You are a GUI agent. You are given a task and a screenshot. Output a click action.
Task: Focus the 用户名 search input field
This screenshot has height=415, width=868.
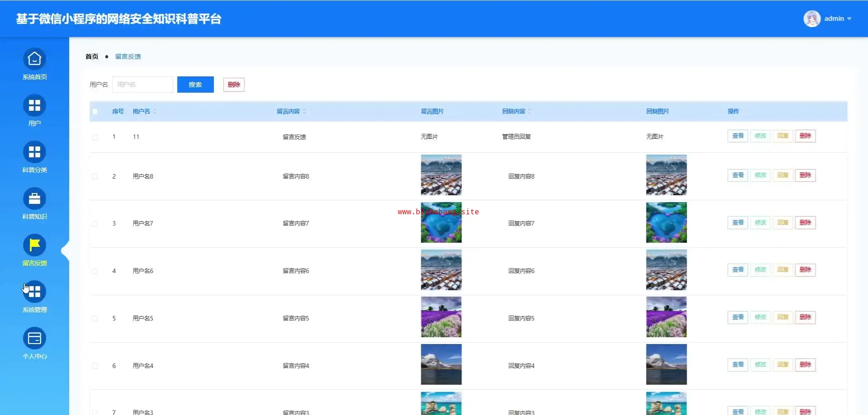(142, 85)
